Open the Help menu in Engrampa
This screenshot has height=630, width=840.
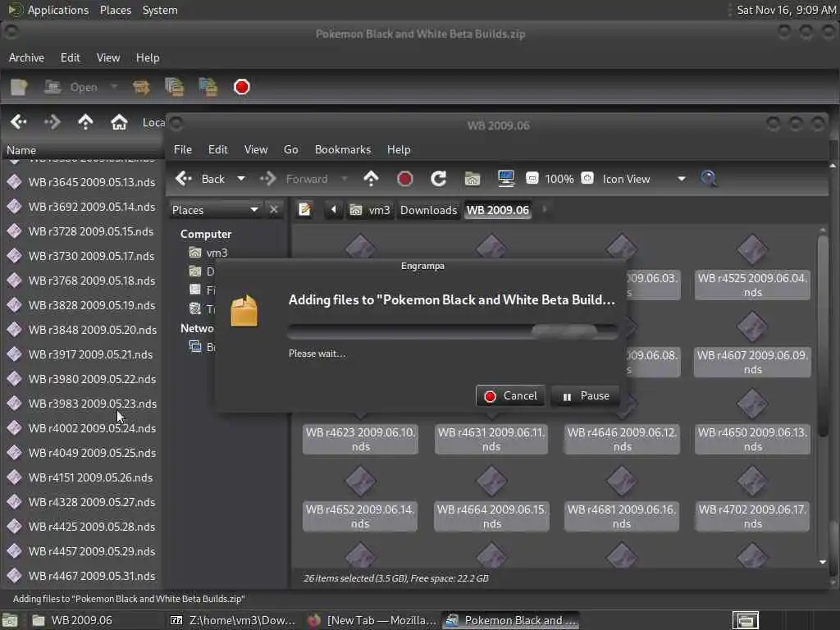pos(148,57)
